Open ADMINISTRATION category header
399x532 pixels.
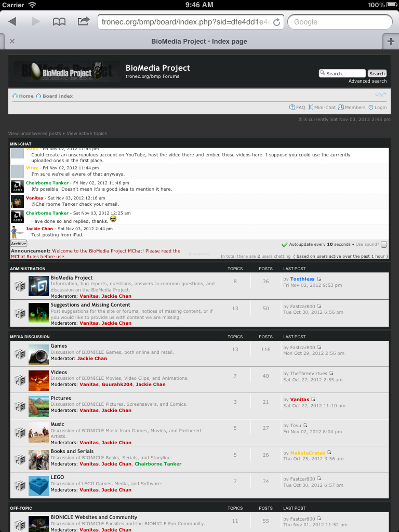pyautogui.click(x=28, y=269)
